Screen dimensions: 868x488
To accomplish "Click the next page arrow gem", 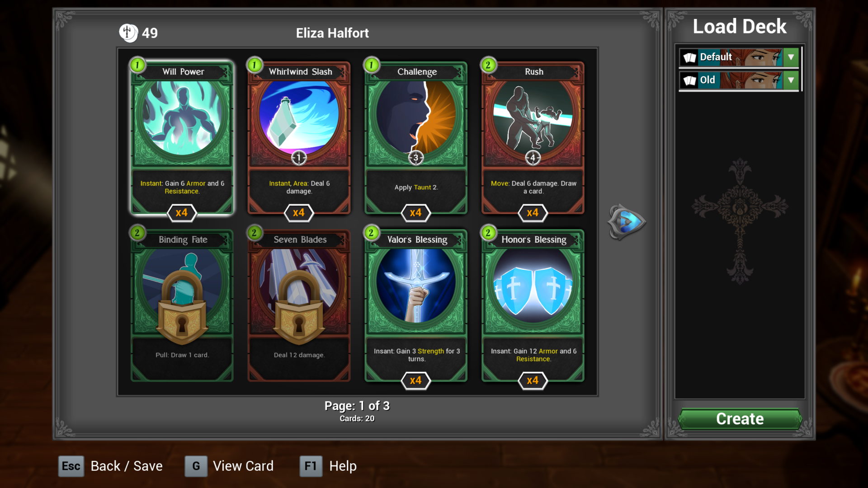I will (627, 222).
